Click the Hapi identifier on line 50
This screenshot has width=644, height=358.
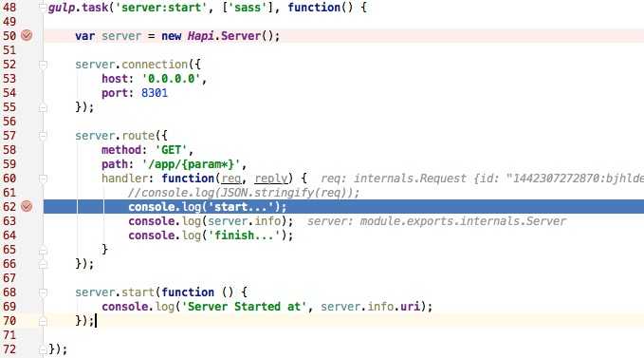(201, 36)
